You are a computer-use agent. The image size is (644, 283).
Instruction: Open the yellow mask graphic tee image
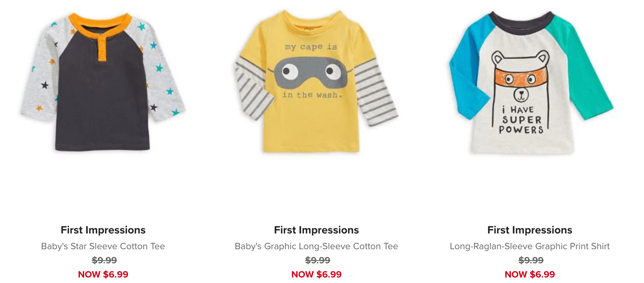(x=316, y=82)
